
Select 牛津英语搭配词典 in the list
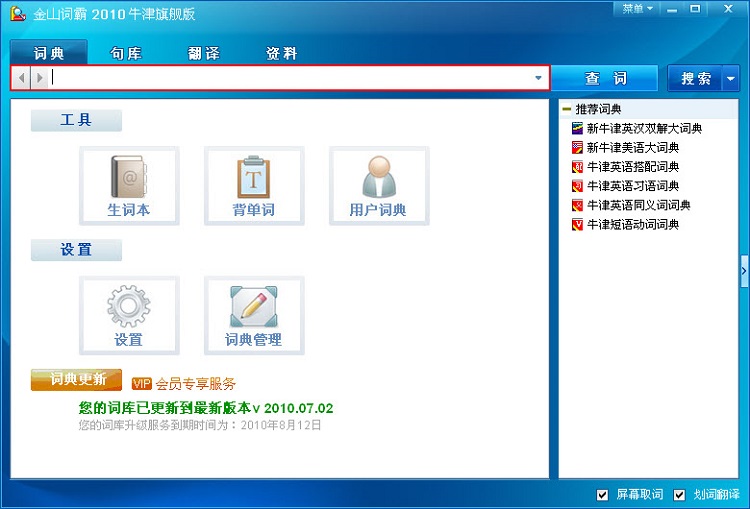click(x=632, y=167)
